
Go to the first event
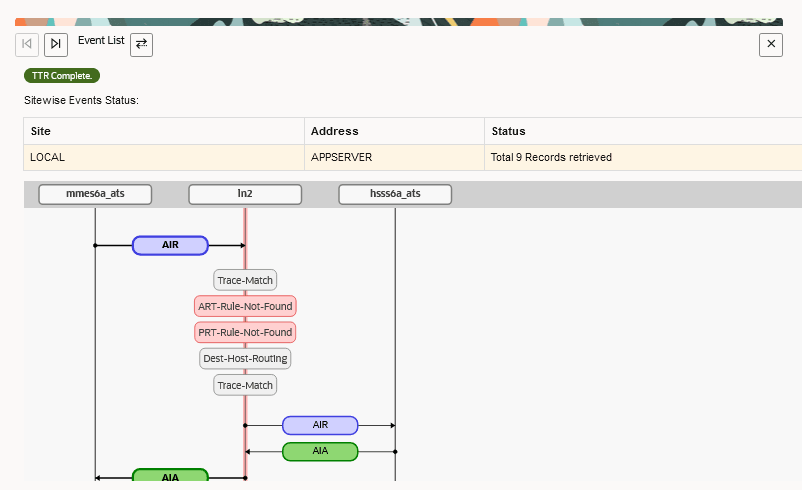(x=27, y=44)
